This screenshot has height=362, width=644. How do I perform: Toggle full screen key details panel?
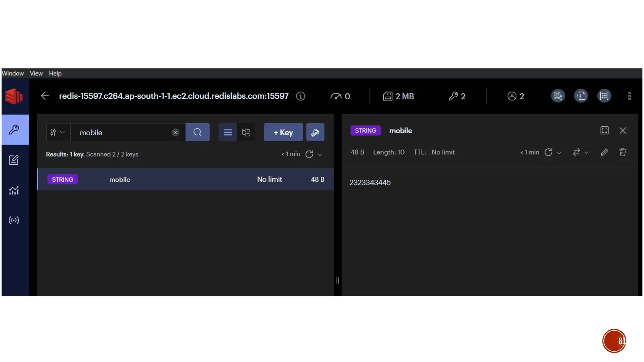[x=604, y=130]
